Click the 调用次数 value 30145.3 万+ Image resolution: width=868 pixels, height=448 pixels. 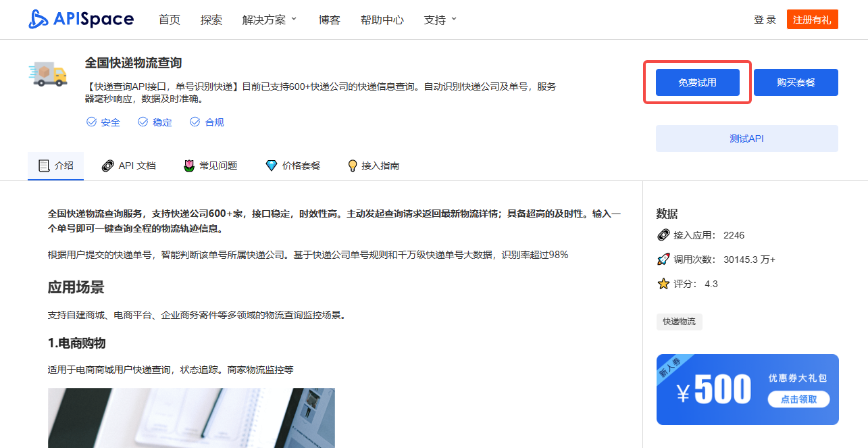(x=749, y=259)
